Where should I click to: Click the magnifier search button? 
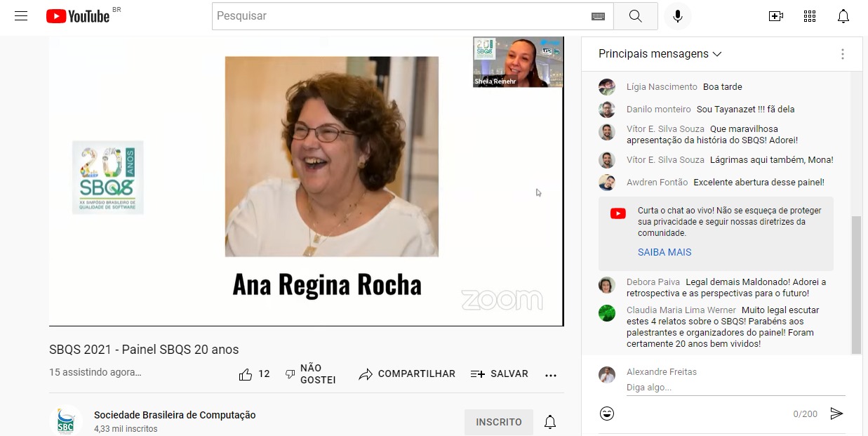(635, 16)
